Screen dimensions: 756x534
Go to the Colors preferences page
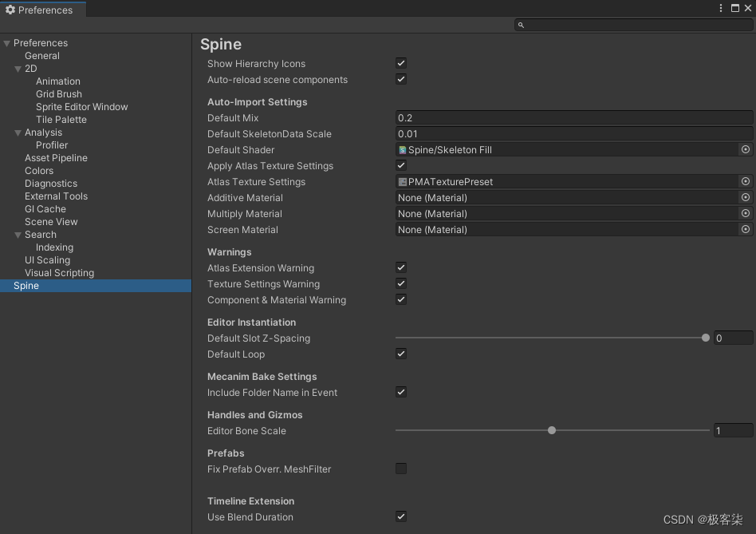click(39, 171)
